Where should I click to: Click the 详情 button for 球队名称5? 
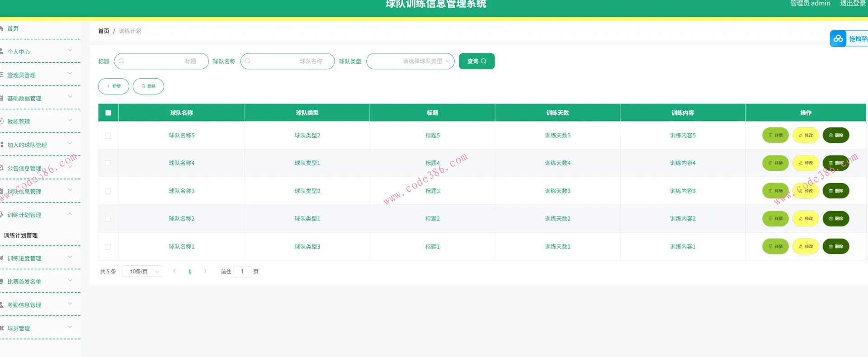pyautogui.click(x=775, y=135)
